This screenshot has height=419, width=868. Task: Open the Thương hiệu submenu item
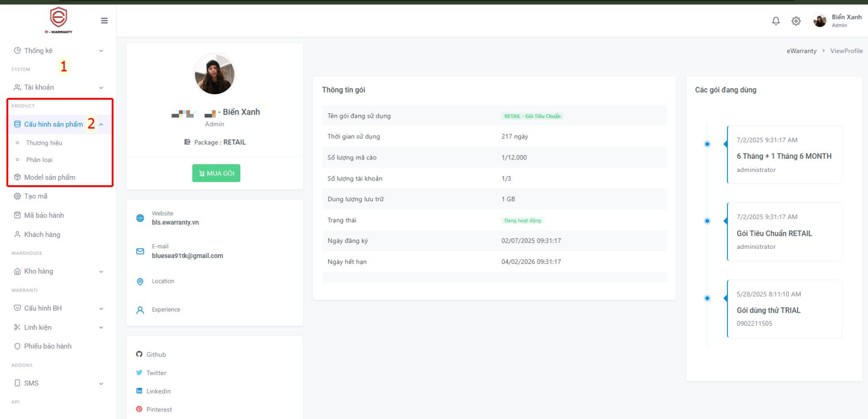coord(44,143)
